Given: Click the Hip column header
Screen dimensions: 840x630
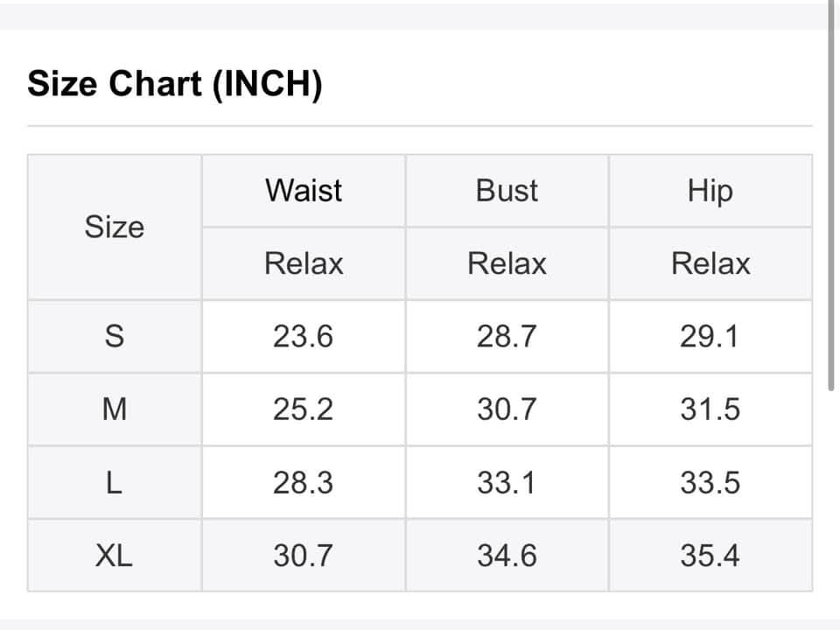Looking at the screenshot, I should (x=710, y=190).
